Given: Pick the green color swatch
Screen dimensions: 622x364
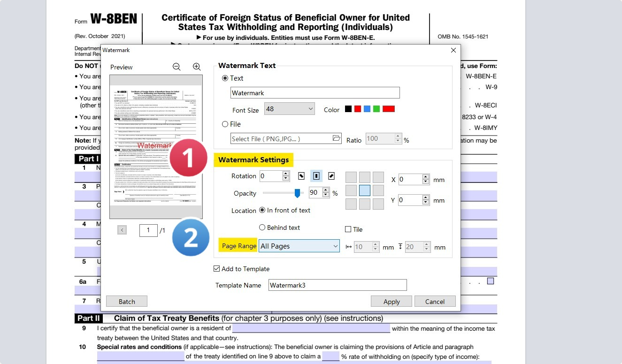Looking at the screenshot, I should 376,109.
